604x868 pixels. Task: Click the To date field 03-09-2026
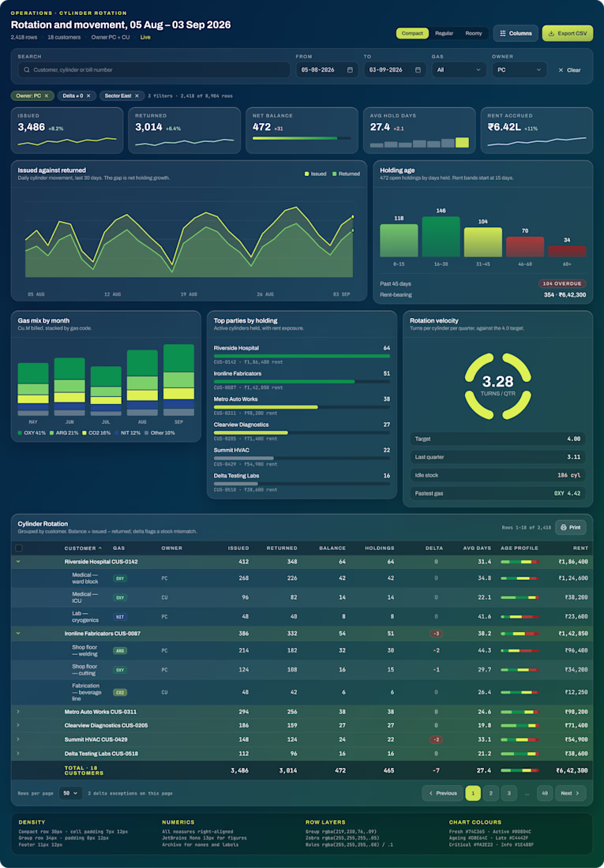coord(395,69)
